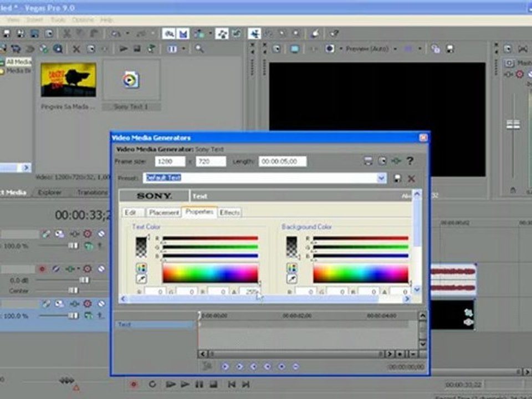
Task: Click the Text Color alpha value field
Action: click(249, 291)
